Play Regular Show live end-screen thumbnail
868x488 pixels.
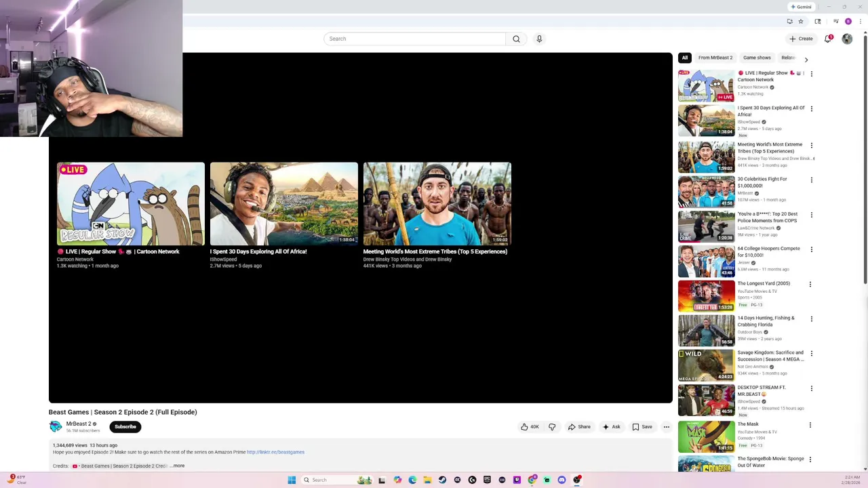pos(131,203)
